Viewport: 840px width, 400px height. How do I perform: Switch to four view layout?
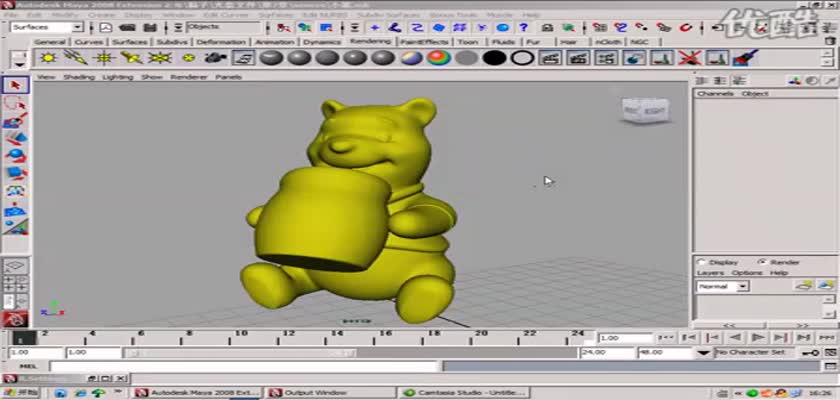coord(15,283)
